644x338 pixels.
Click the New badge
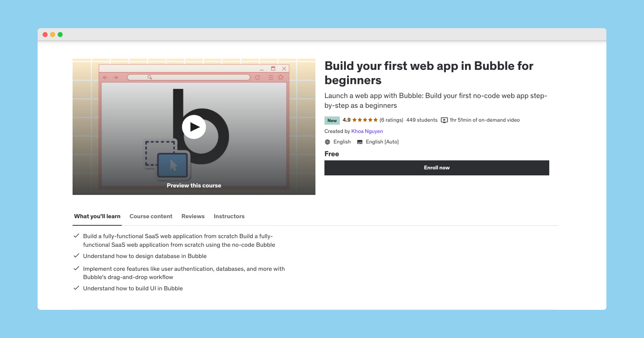[332, 120]
